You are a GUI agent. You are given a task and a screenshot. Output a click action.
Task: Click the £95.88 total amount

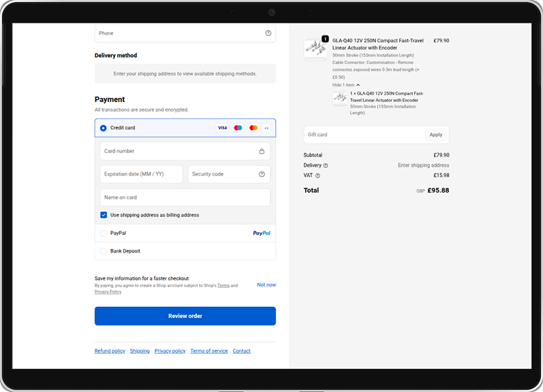pyautogui.click(x=438, y=191)
